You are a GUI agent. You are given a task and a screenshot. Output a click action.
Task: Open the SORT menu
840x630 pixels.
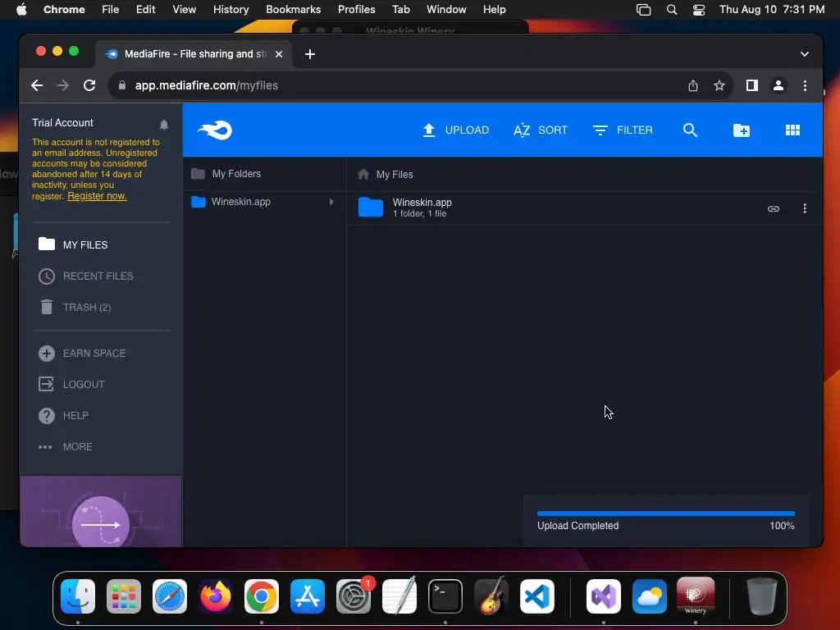540,130
